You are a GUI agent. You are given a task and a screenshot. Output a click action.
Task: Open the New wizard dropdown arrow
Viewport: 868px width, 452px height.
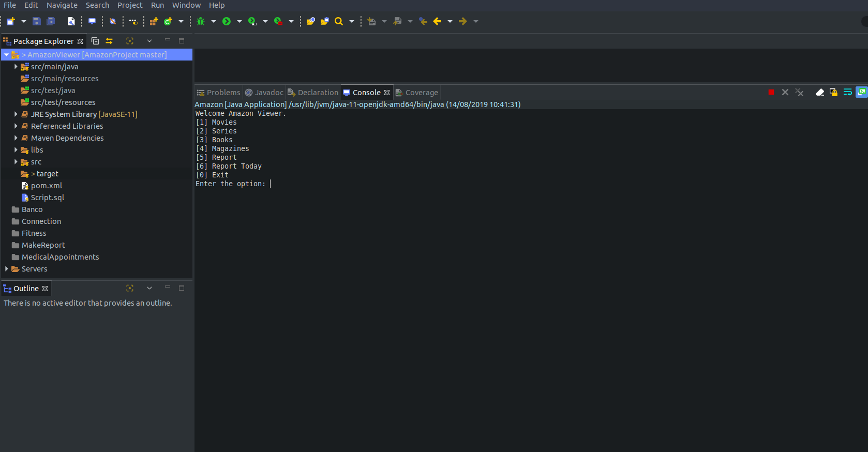(24, 21)
